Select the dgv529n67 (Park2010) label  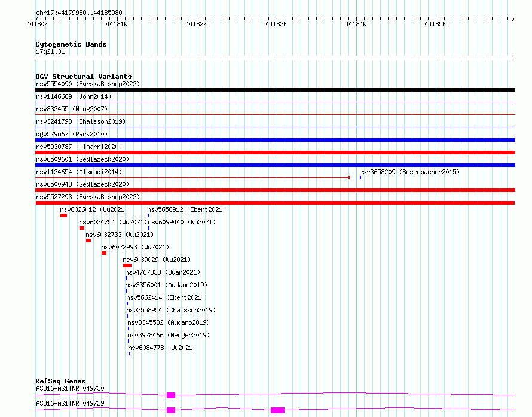(x=72, y=134)
